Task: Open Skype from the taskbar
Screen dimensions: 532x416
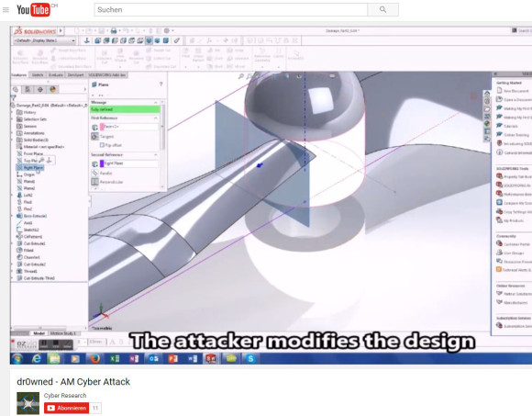Action: tap(250, 359)
